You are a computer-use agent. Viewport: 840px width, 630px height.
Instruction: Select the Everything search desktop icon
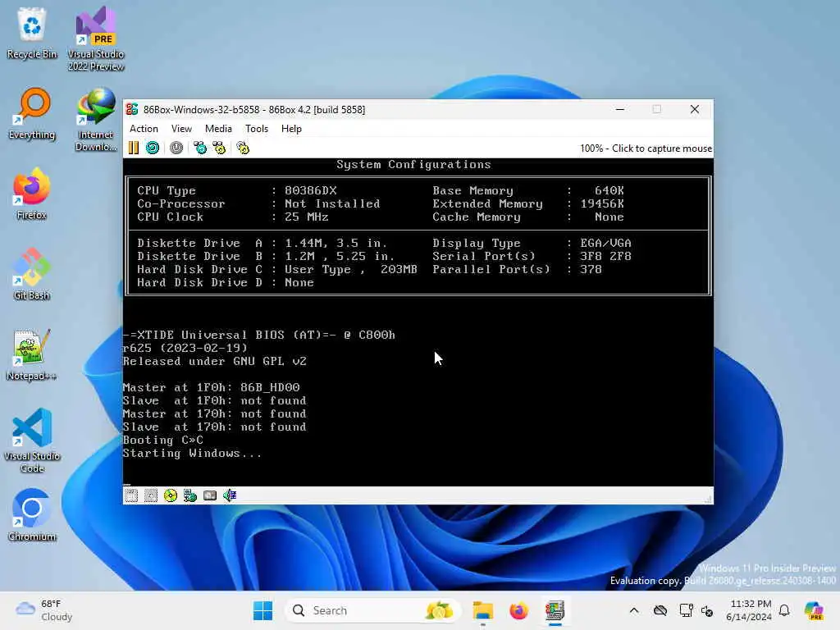click(32, 113)
